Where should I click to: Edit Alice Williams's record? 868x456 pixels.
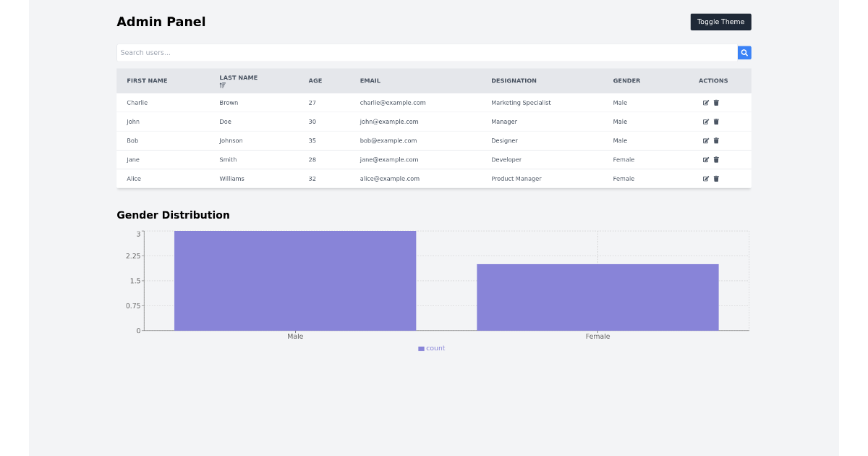click(x=706, y=179)
